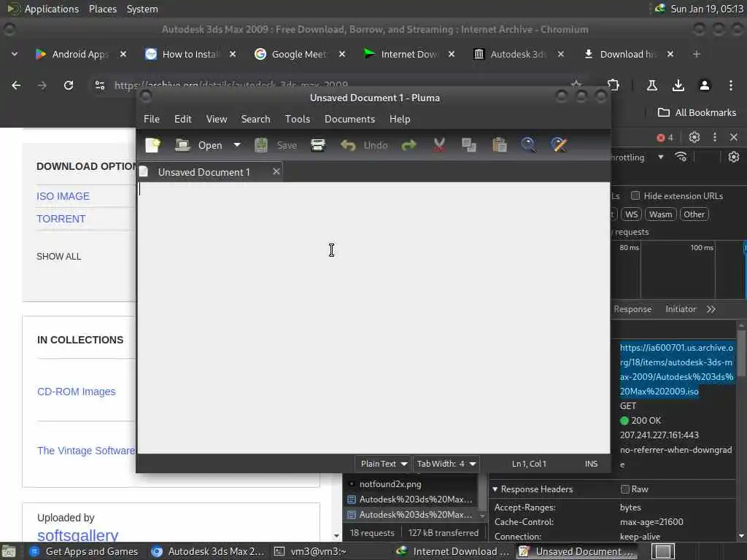Select the Wasm request filter
Image resolution: width=747 pixels, height=560 pixels.
click(660, 214)
